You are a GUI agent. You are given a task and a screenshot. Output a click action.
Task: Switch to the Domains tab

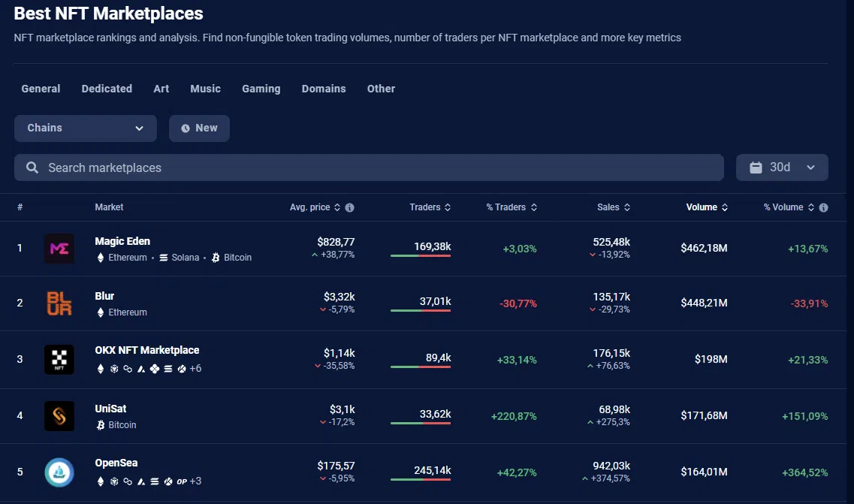[324, 89]
